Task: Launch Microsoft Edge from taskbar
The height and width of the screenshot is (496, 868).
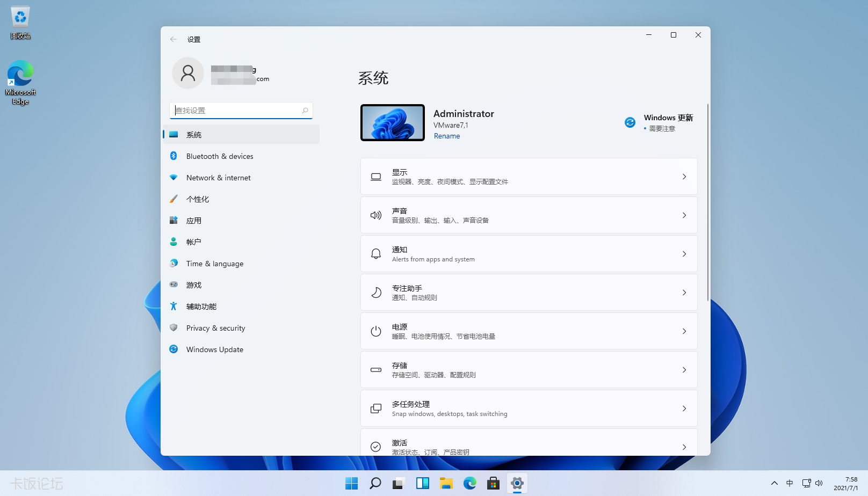Action: (x=470, y=483)
